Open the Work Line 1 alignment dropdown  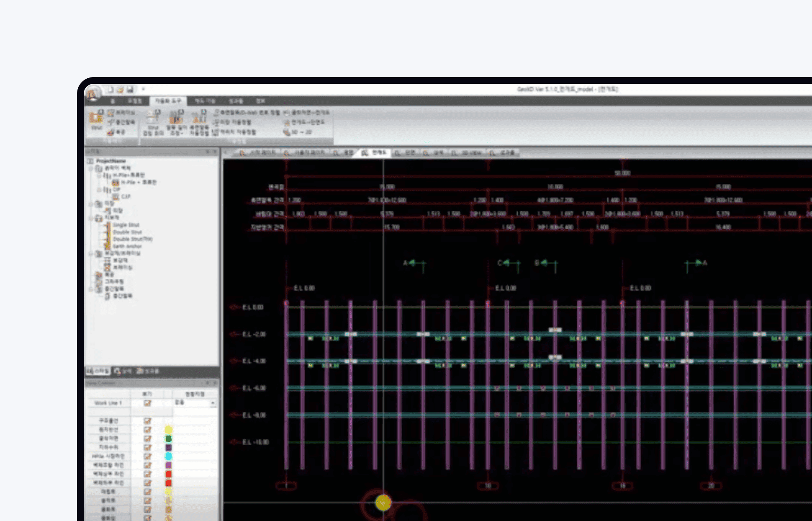[213, 403]
